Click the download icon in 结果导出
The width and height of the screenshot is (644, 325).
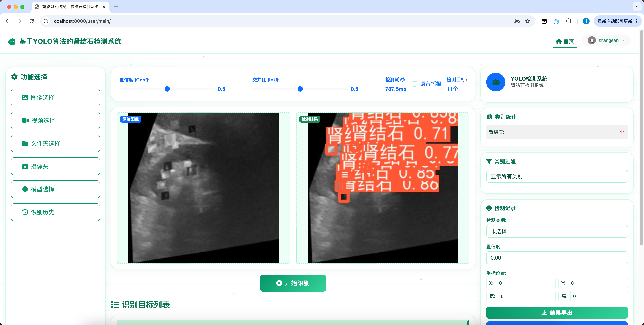click(544, 313)
